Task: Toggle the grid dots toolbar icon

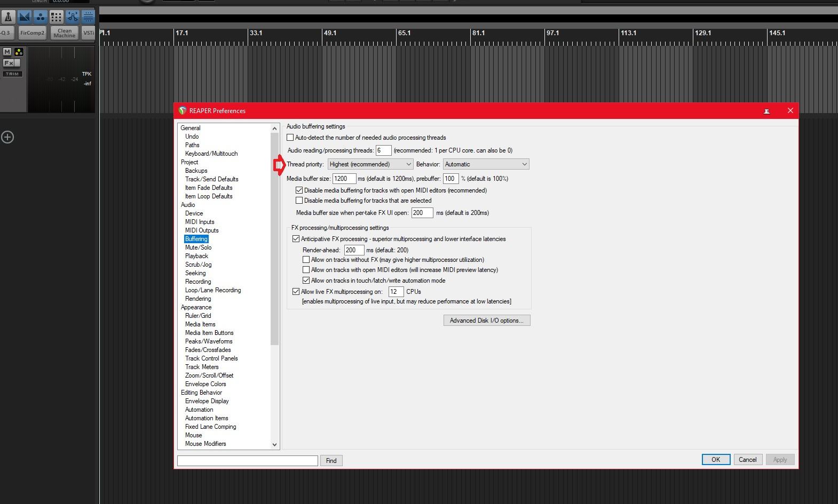Action: pos(56,17)
